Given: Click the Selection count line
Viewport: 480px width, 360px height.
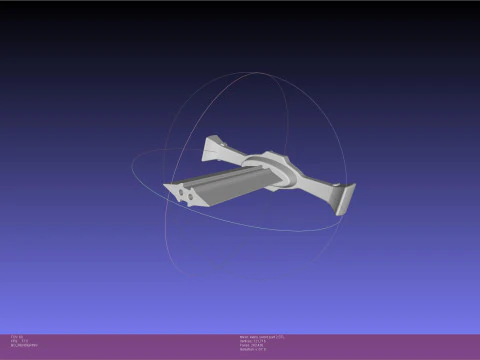Looking at the screenshot, I should click(x=253, y=350).
